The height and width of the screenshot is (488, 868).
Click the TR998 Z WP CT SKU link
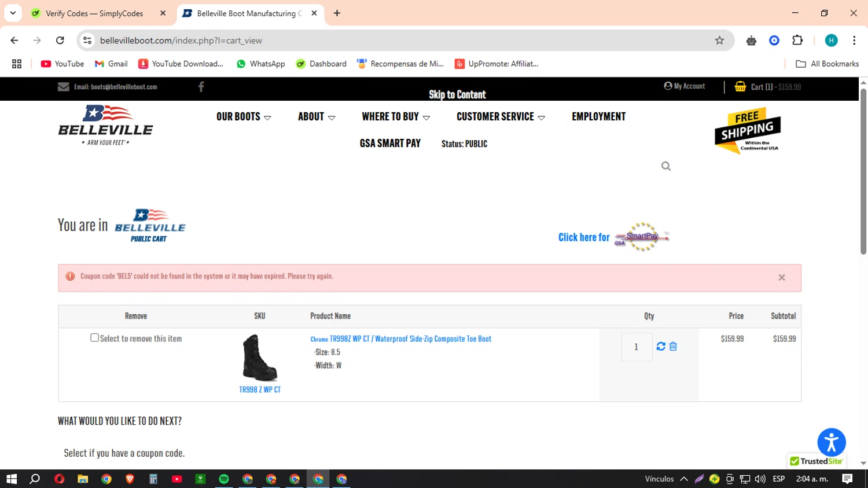click(x=260, y=390)
